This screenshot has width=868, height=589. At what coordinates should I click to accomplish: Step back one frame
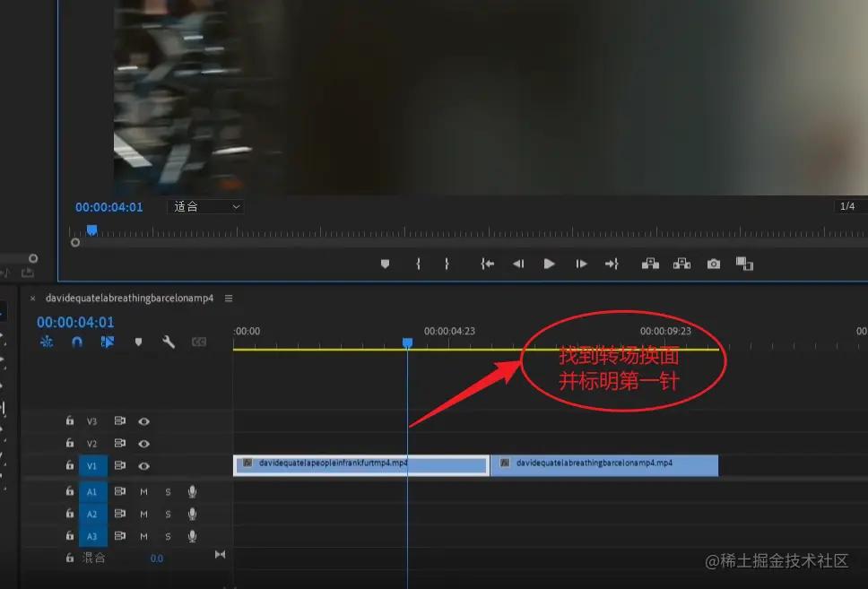click(518, 264)
